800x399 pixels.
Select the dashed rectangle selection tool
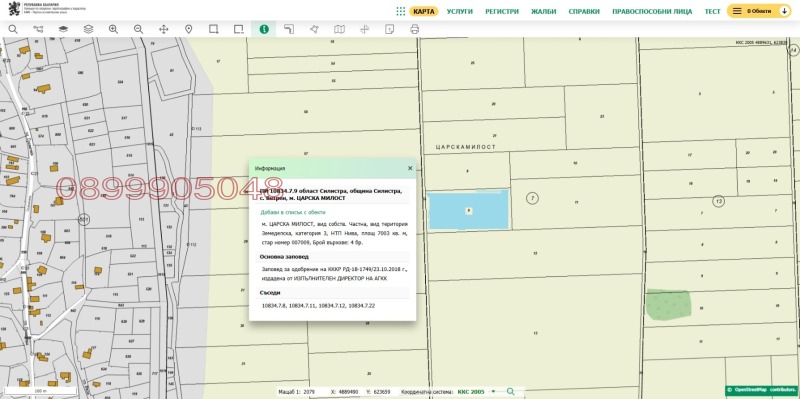tap(239, 29)
